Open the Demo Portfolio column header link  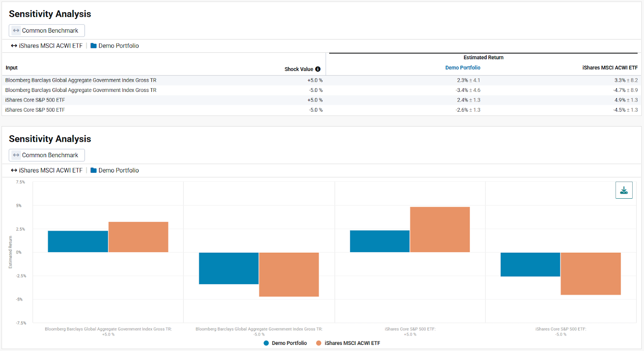coord(462,68)
